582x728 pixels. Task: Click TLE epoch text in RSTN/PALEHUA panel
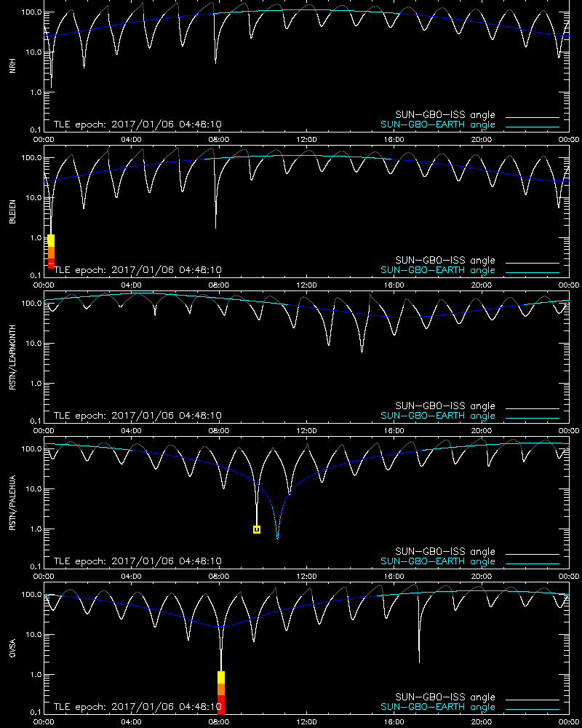pos(137,561)
